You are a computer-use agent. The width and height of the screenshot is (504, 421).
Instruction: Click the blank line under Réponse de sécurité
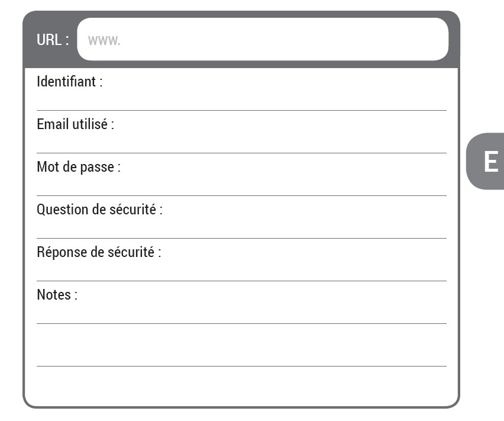(x=241, y=271)
